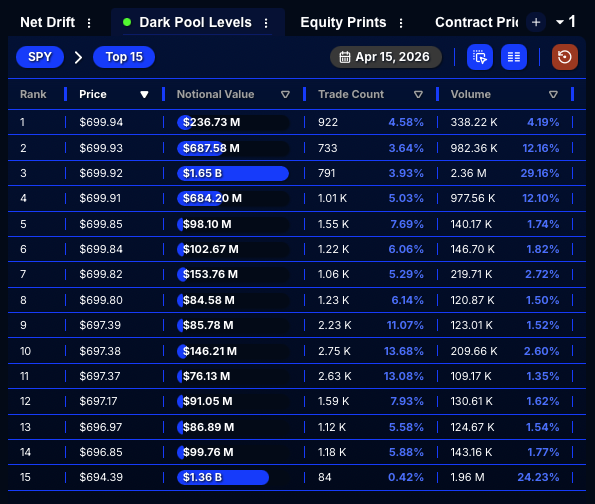Screen dimensions: 595x504
Task: Click the $98.10 M notional value
Action: coord(207,224)
